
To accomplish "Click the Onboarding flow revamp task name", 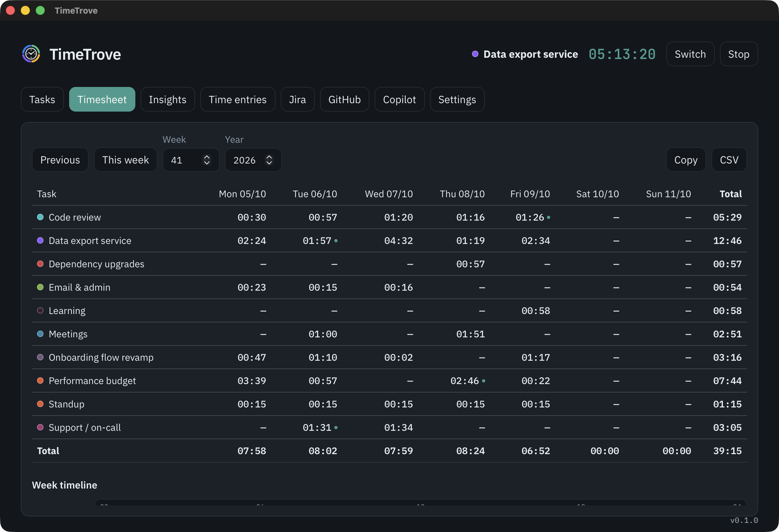I will (101, 357).
